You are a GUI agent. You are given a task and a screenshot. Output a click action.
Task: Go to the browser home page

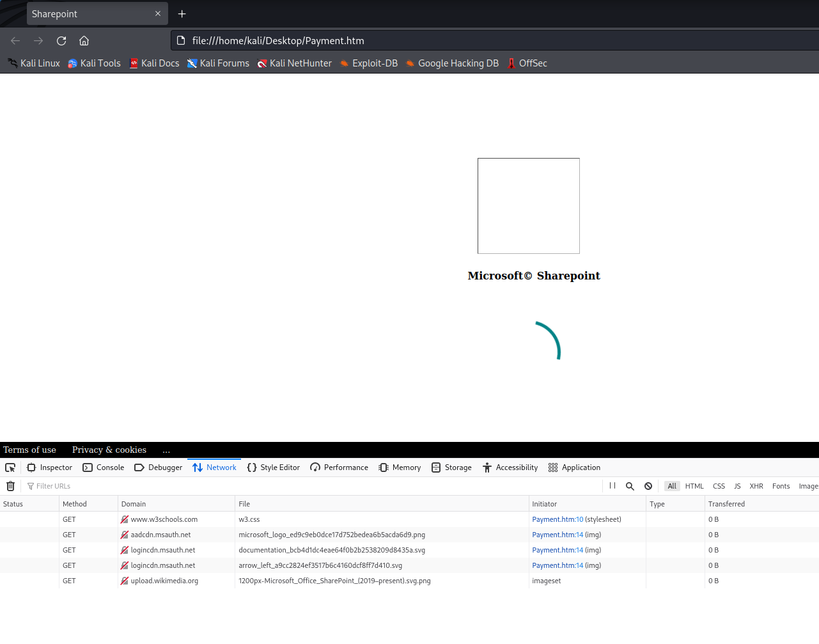tap(84, 41)
